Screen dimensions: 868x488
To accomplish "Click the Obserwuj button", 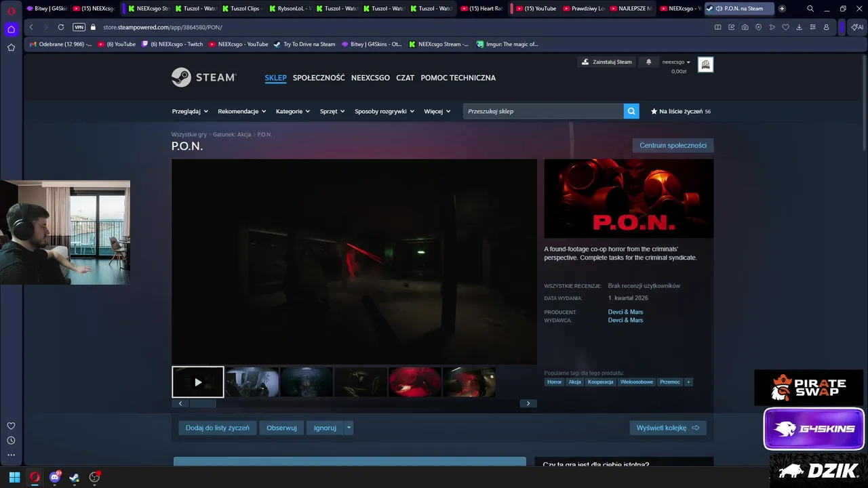I will click(x=281, y=428).
